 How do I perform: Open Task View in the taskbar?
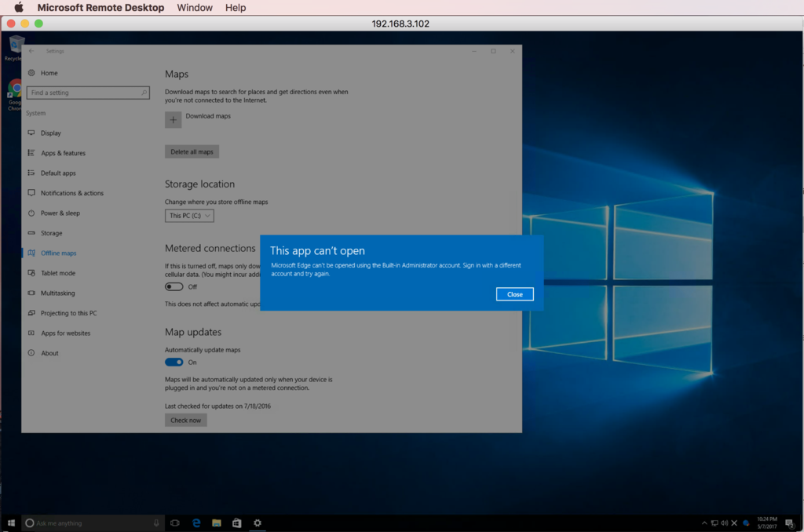click(x=175, y=523)
